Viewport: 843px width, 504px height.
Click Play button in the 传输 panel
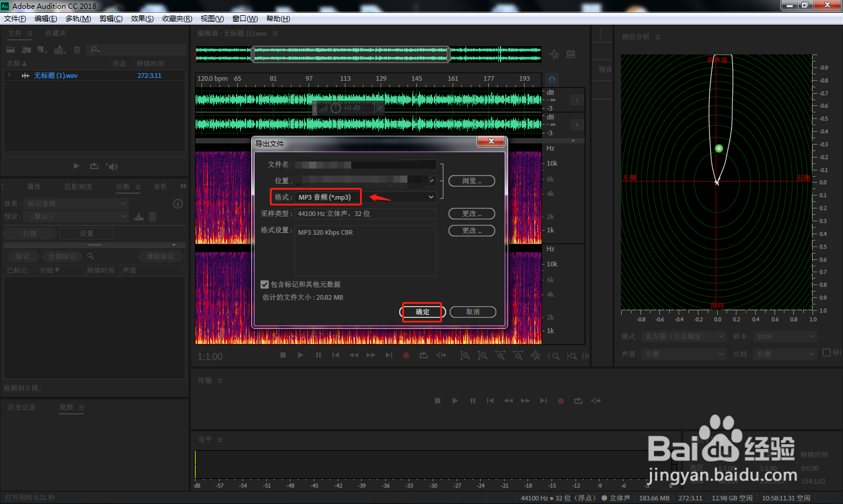point(455,401)
